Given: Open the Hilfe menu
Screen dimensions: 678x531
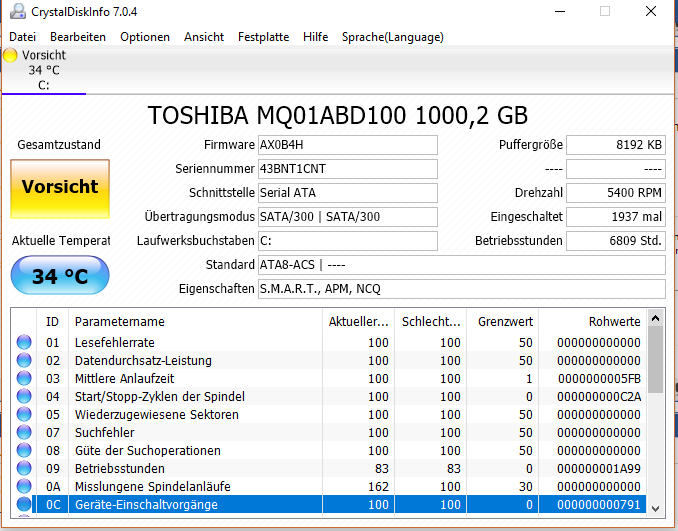Looking at the screenshot, I should click(x=315, y=37).
